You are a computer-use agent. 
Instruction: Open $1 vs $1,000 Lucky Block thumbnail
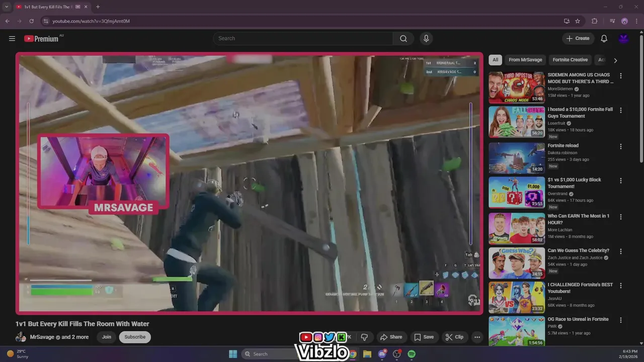click(x=517, y=192)
